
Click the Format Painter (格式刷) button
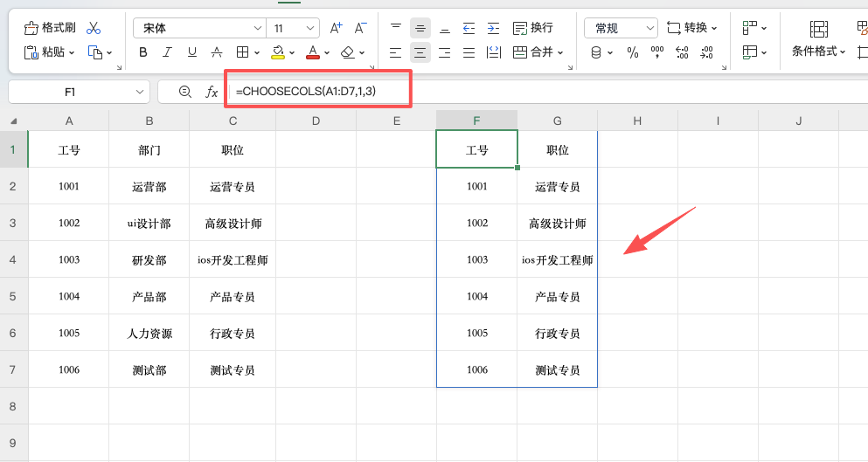pos(50,28)
